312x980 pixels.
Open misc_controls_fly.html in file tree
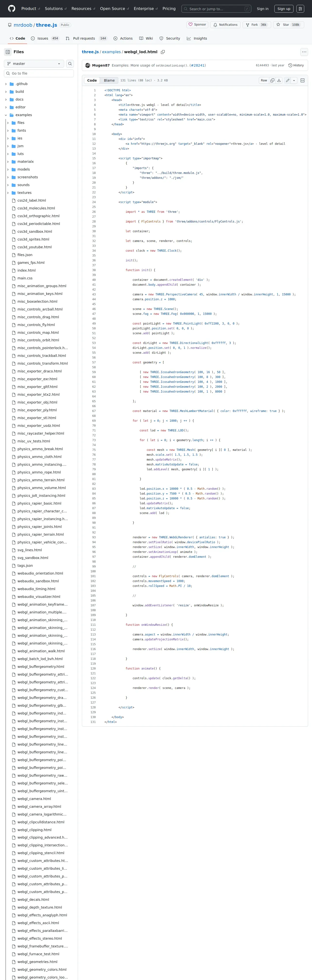[36, 325]
